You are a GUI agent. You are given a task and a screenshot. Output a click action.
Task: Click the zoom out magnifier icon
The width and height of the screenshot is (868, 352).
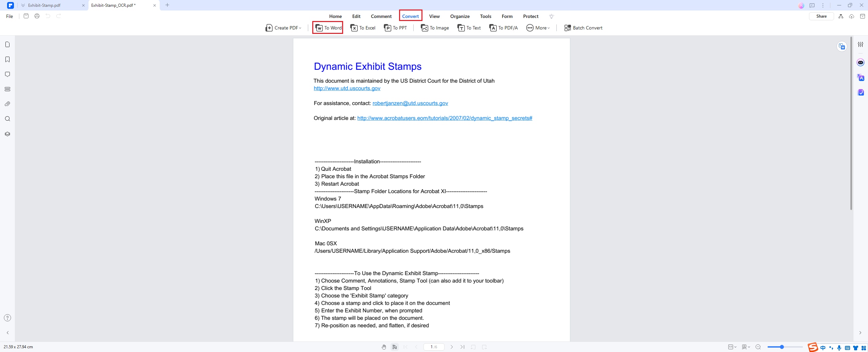758,347
